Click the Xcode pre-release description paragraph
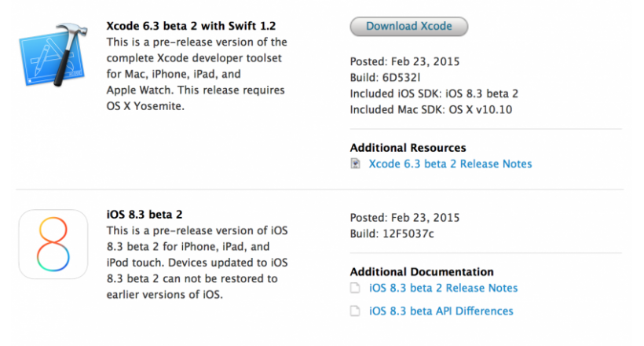Screen dimensions: 644x346 tap(196, 74)
